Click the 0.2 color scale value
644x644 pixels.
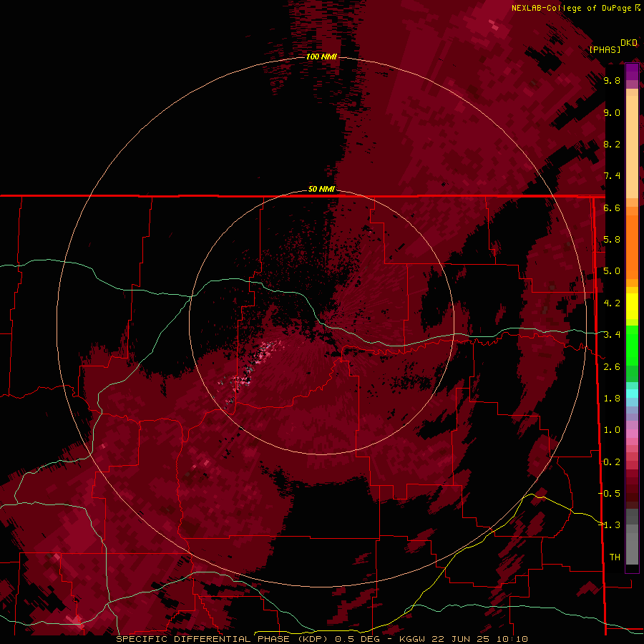(x=612, y=462)
